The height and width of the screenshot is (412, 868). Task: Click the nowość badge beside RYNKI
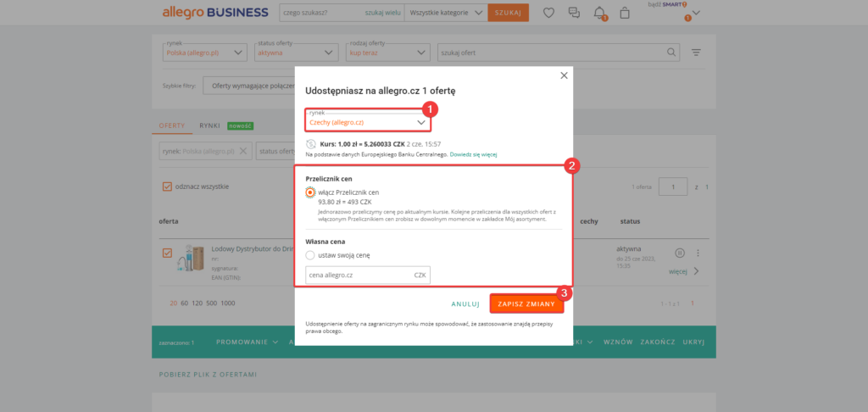pyautogui.click(x=240, y=125)
